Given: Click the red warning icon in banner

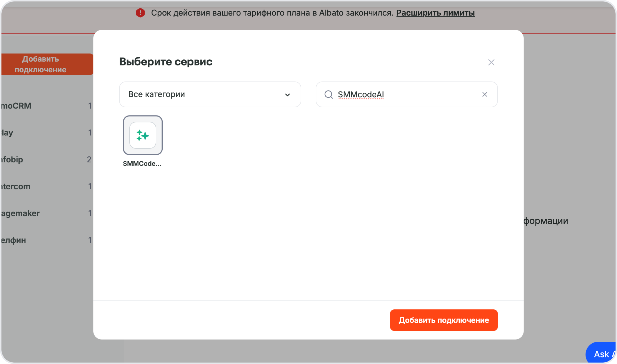Looking at the screenshot, I should pos(140,13).
